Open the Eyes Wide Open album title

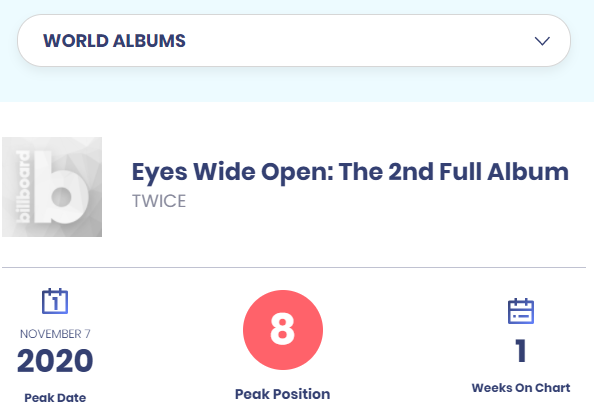pyautogui.click(x=350, y=172)
